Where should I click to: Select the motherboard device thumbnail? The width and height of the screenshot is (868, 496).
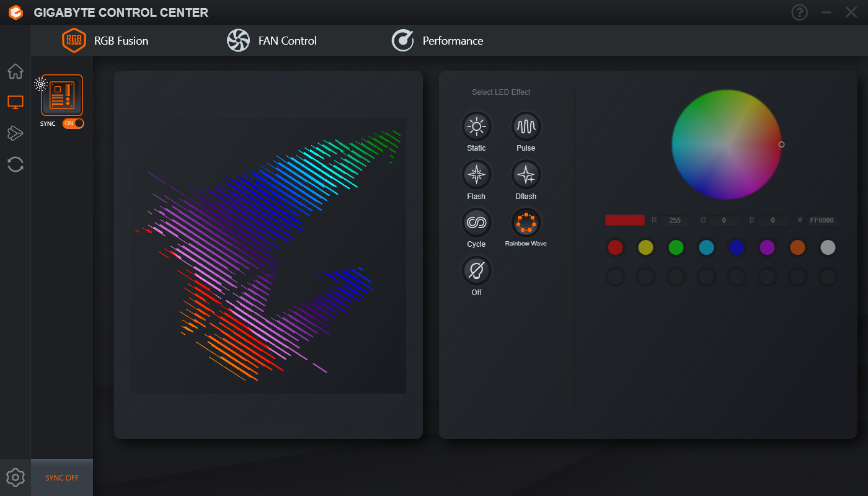(x=62, y=95)
